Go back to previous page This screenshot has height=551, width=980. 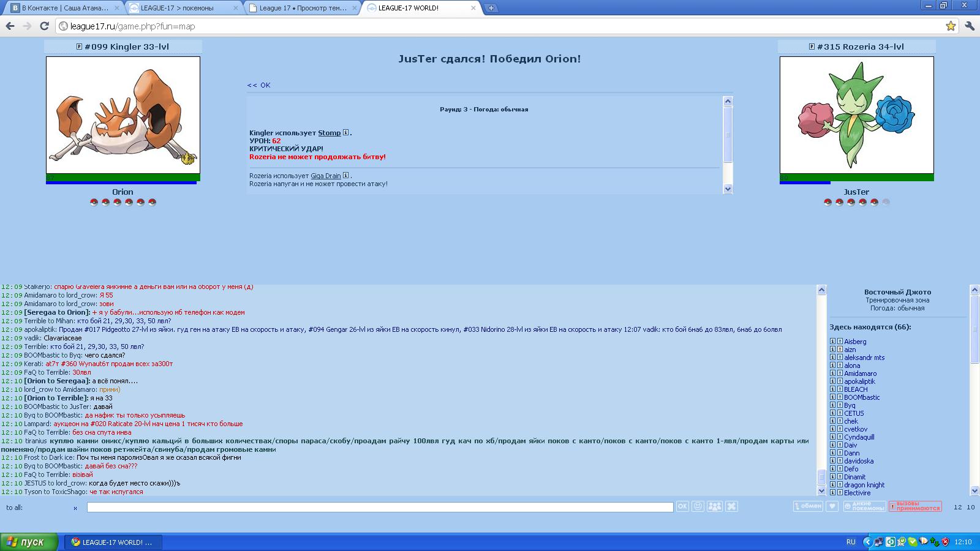[10, 26]
